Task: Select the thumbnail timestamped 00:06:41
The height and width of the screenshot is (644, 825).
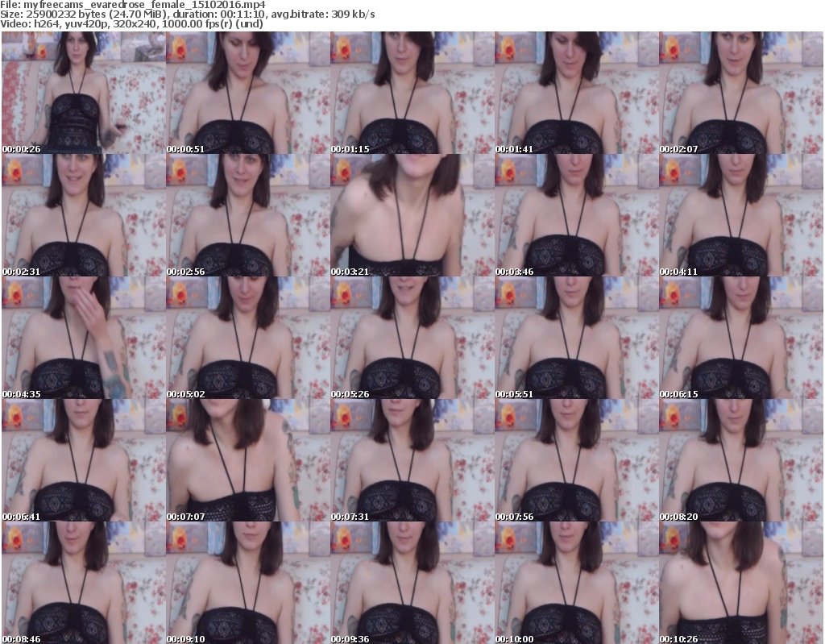Action: click(83, 460)
